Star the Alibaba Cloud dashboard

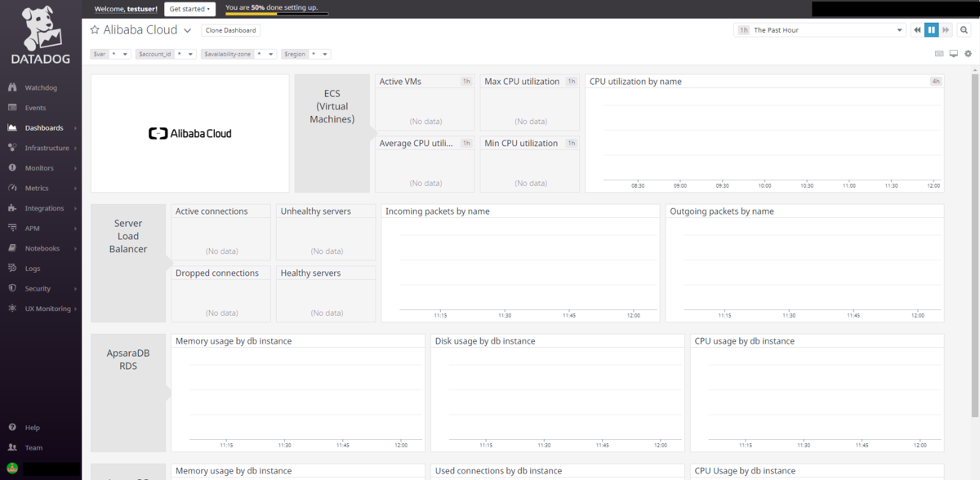click(95, 30)
